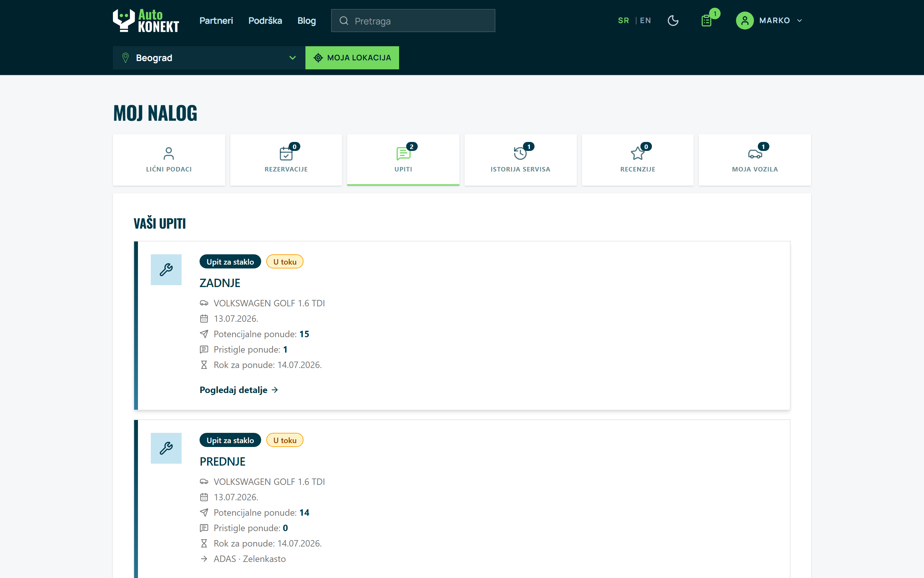
Task: Open the Rezervacije tab
Action: click(286, 160)
